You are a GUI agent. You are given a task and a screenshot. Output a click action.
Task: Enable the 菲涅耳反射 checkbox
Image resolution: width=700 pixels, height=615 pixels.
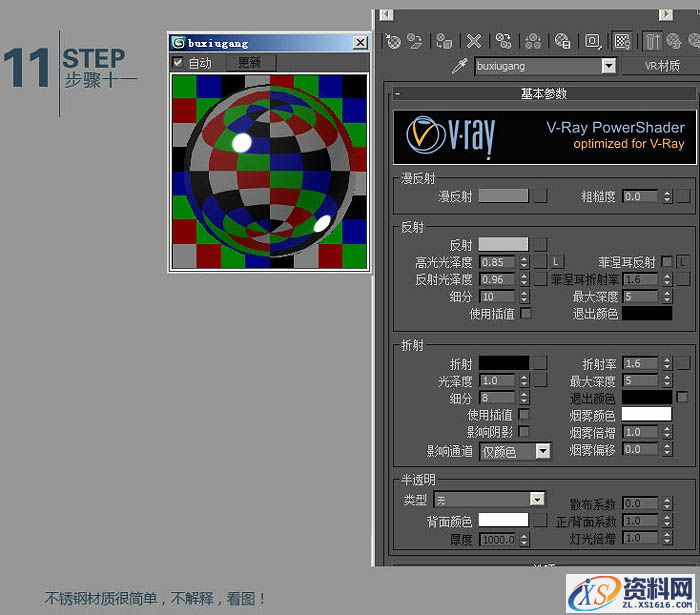tap(666, 262)
